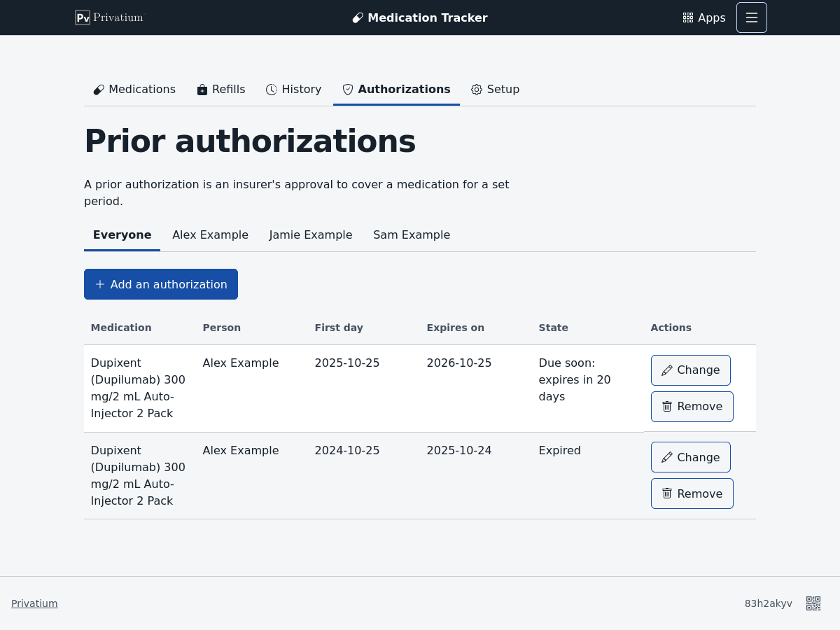Open the Setup tab
This screenshot has width=840, height=630.
(496, 90)
